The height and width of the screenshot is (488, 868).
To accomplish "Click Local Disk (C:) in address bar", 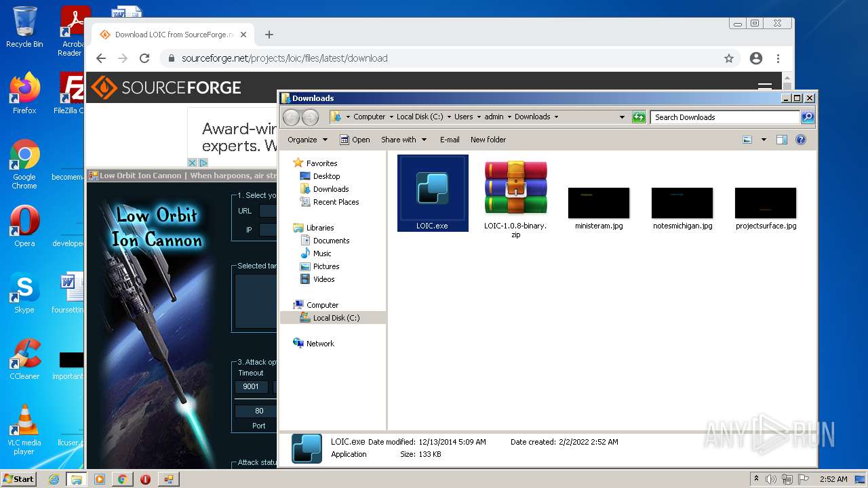I will tap(420, 117).
